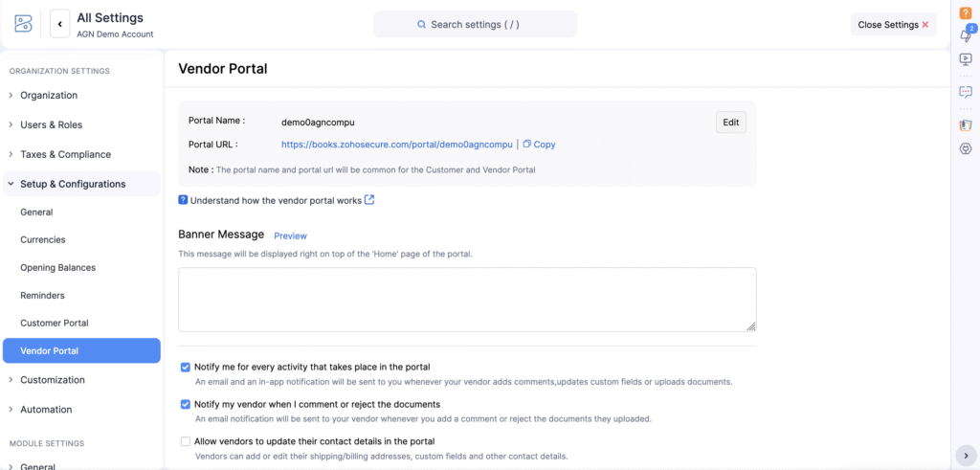Image resolution: width=980 pixels, height=470 pixels.
Task: Click the Copy link beside Portal URL
Action: click(545, 145)
